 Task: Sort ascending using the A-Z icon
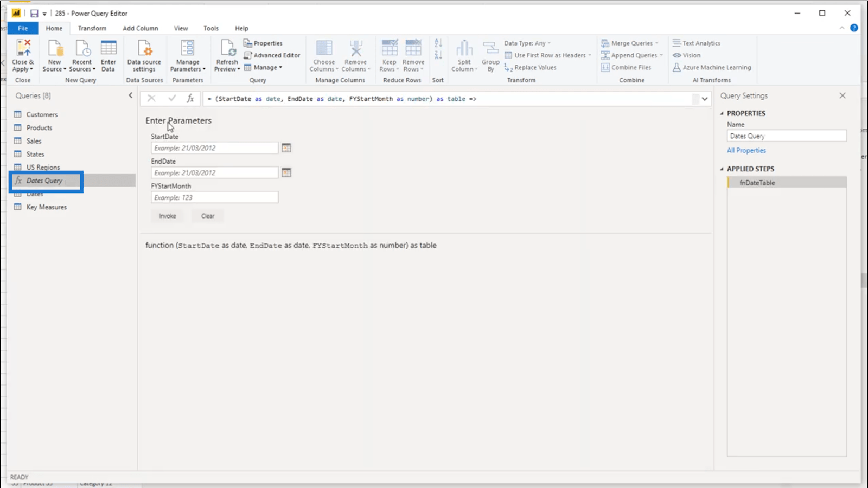pos(438,43)
